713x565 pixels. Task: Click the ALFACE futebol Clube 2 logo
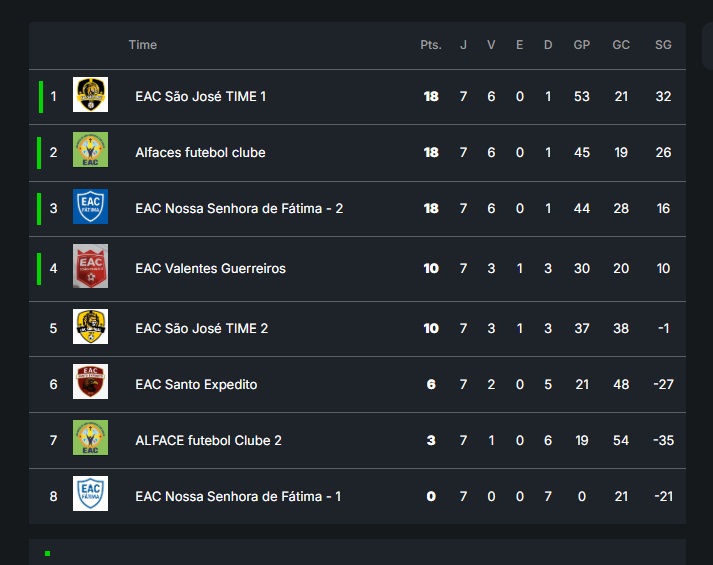(x=90, y=439)
